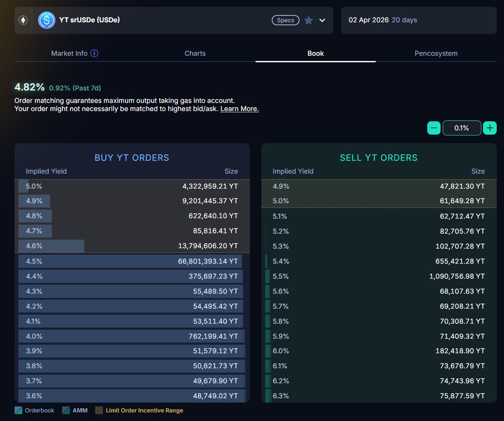The width and height of the screenshot is (504, 421).
Task: Select buy order 9,201,445.37 YT
Action: [132, 201]
